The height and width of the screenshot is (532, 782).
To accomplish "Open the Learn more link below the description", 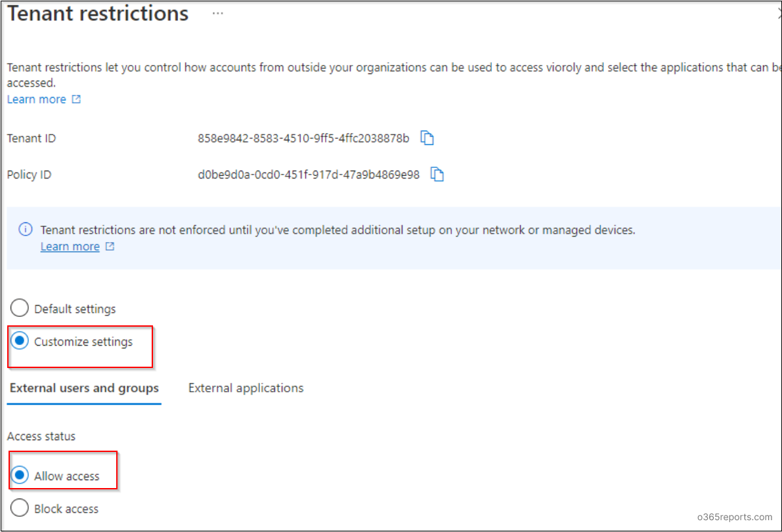I will coord(37,99).
